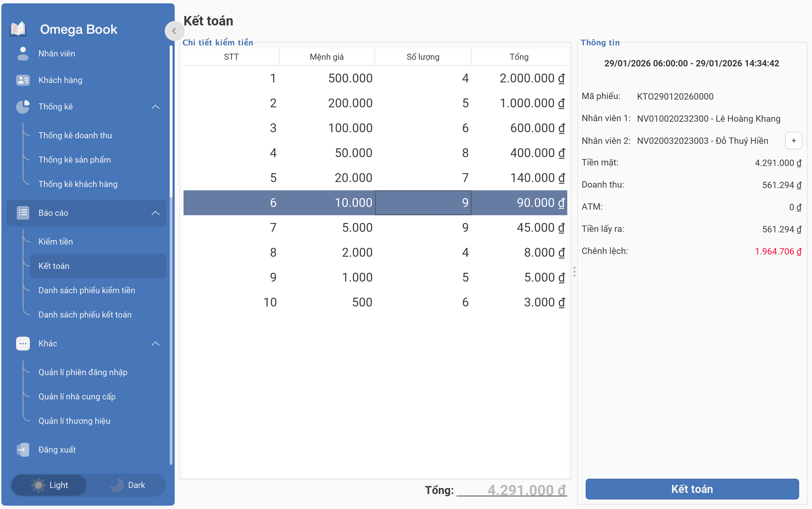Collapse the Báo cáo section chevron
The width and height of the screenshot is (812, 509).
[x=155, y=213]
